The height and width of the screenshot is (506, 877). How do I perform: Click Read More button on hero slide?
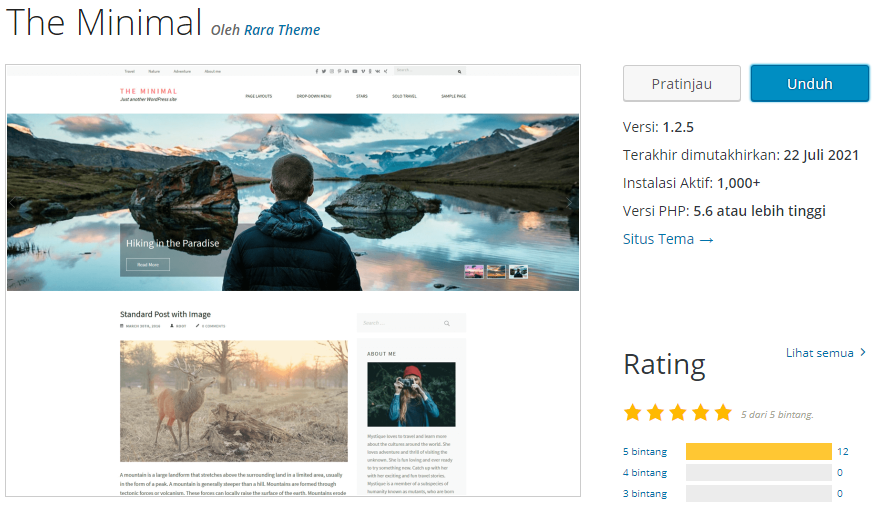[148, 264]
